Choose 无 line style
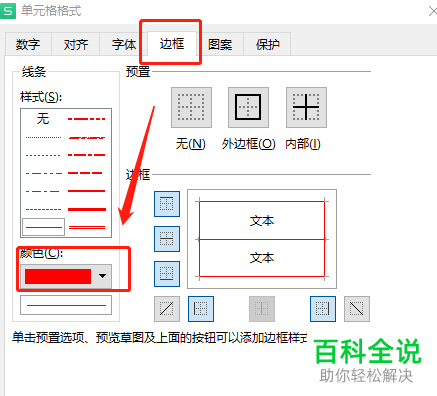Image resolution: width=437 pixels, height=396 pixels. (43, 119)
